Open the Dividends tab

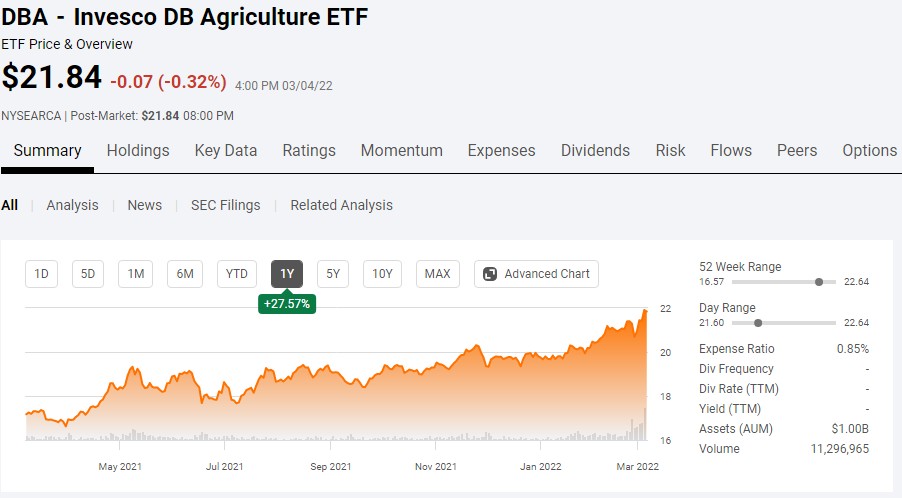[x=595, y=151]
